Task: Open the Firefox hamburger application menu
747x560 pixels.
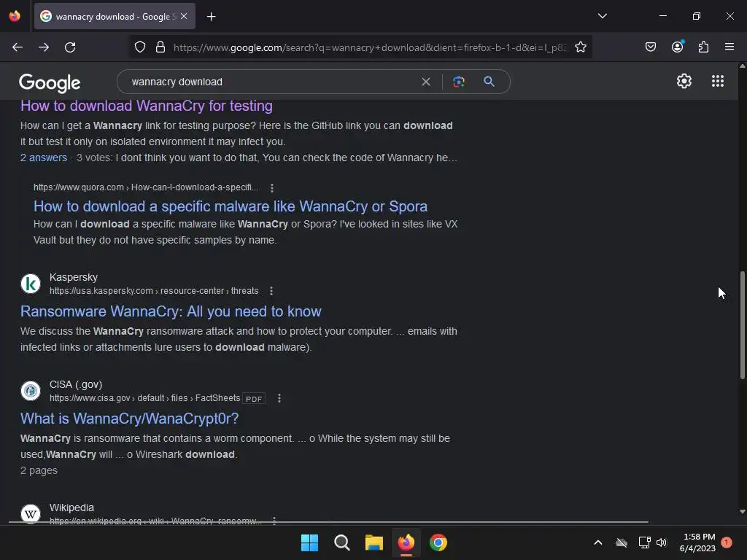Action: coord(729,47)
